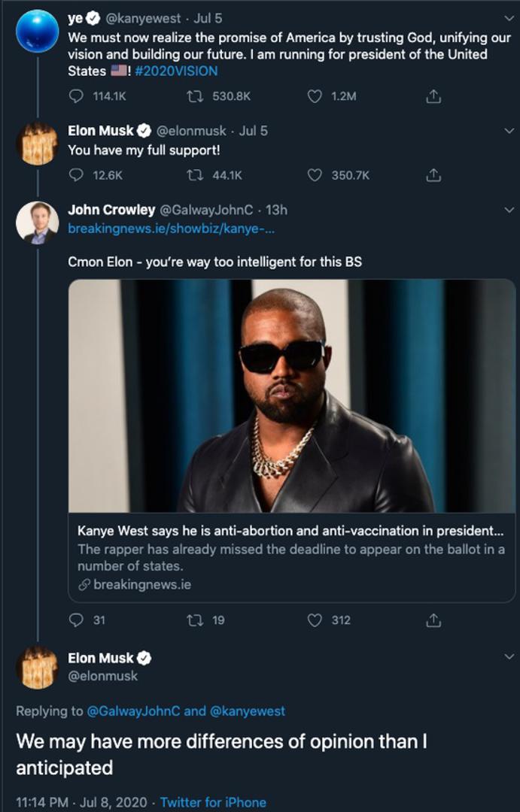Reply to ye's presidential announcement tweet
The image size is (520, 812).
[x=76, y=97]
